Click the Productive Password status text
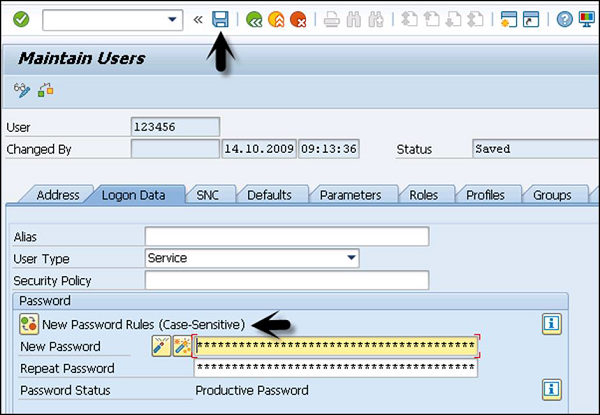This screenshot has height=415, width=600. click(252, 391)
